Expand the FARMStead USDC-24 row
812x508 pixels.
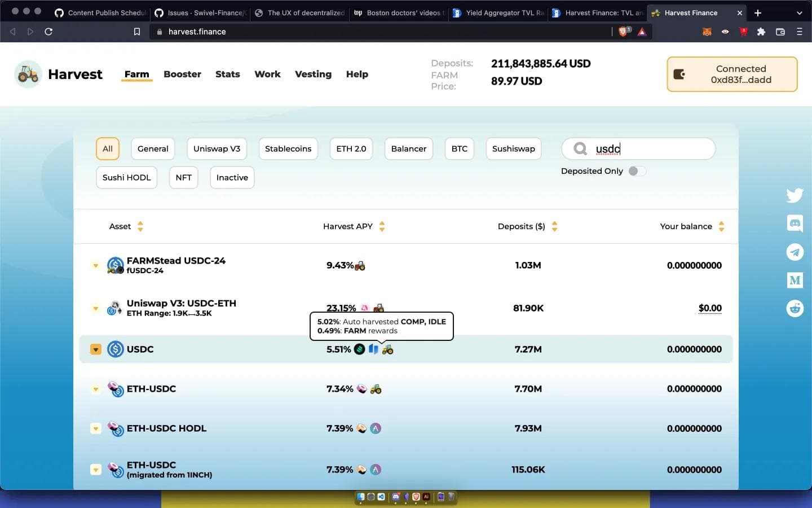96,265
